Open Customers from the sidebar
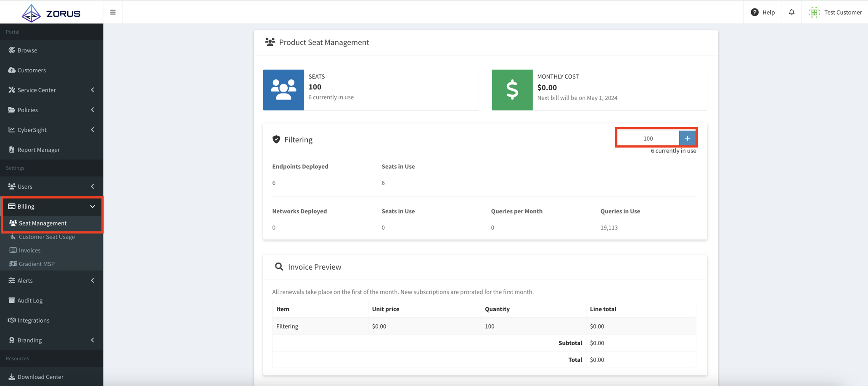 pyautogui.click(x=32, y=70)
